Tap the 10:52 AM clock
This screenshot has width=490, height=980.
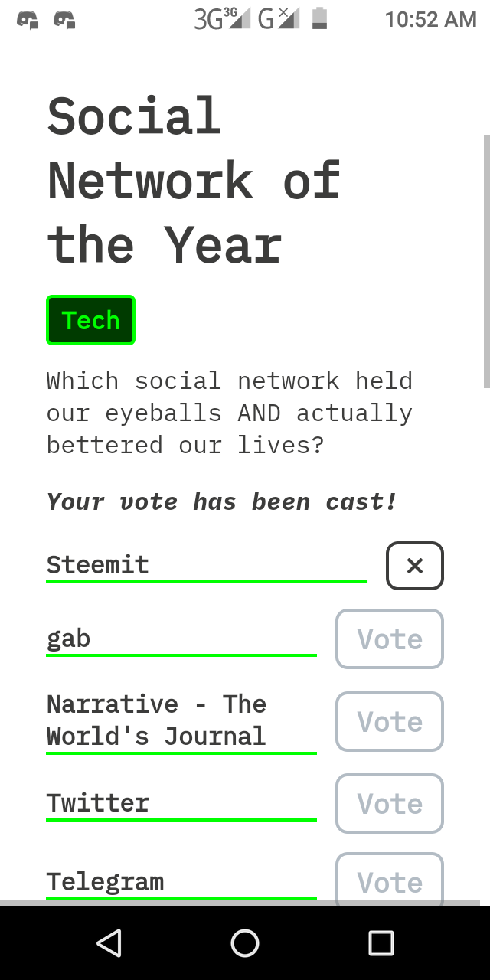pyautogui.click(x=431, y=19)
